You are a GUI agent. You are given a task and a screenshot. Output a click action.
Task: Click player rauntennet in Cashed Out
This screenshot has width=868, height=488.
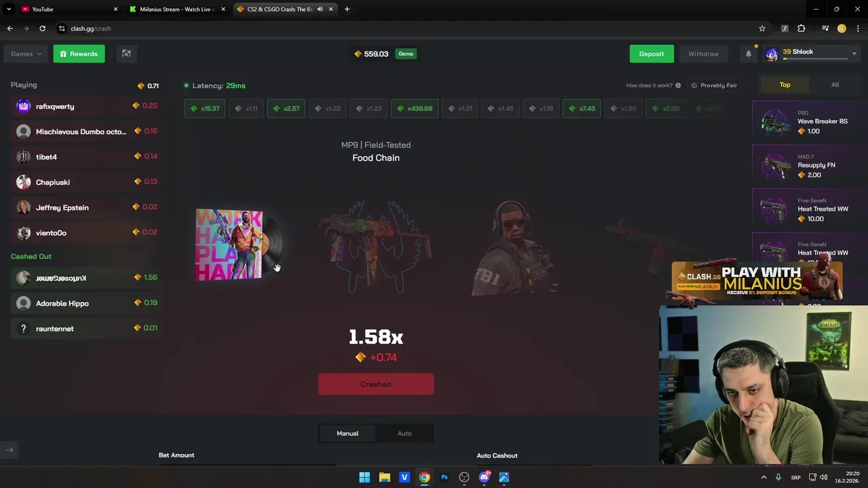pos(85,329)
